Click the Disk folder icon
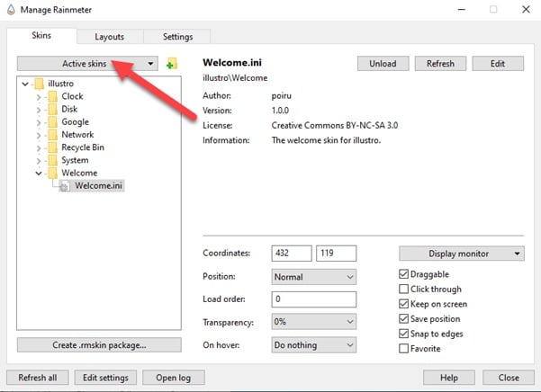This screenshot has height=392, width=541. click(52, 109)
